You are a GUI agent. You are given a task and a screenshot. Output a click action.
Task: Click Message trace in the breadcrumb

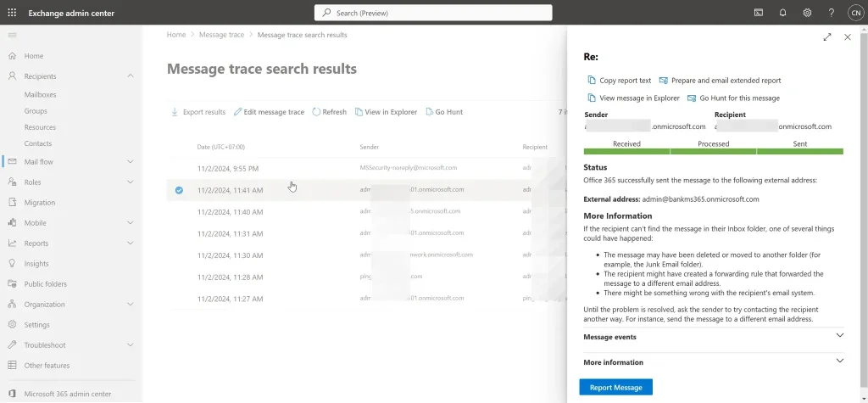[x=221, y=35]
